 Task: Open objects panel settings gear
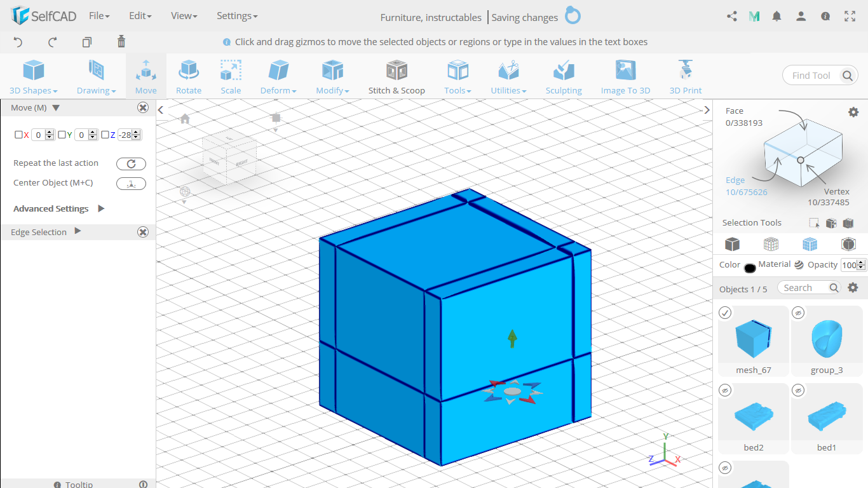(853, 287)
